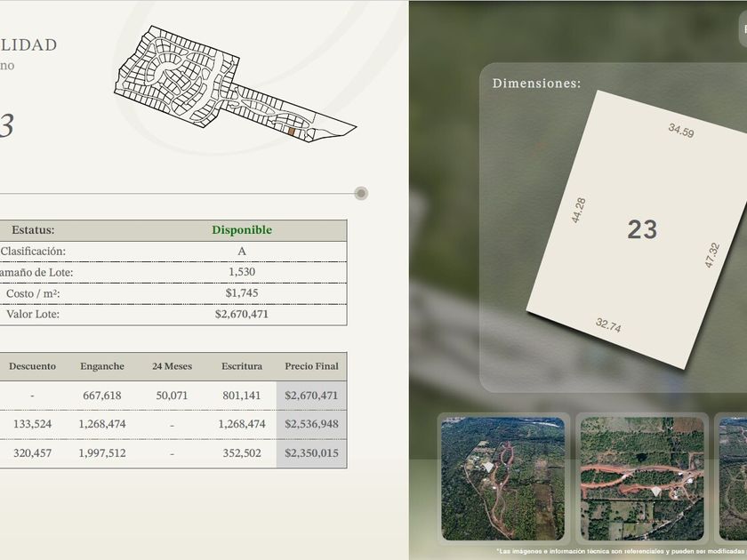The image size is (747, 560).
Task: Click cost per m² value $1,745
Action: pyautogui.click(x=242, y=292)
